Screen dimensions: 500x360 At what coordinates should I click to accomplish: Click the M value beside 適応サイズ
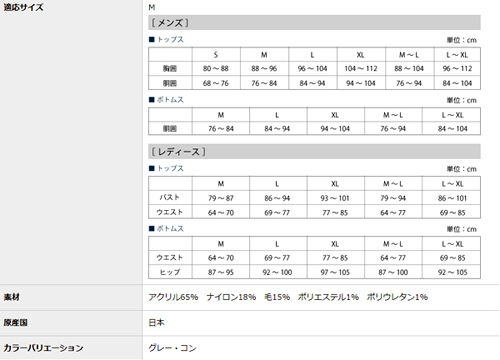[x=152, y=7]
